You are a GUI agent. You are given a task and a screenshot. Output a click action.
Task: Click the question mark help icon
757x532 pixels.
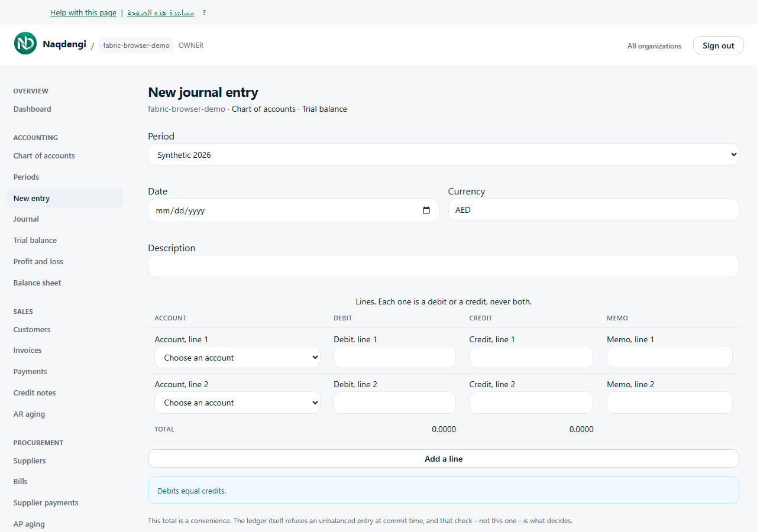(204, 12)
